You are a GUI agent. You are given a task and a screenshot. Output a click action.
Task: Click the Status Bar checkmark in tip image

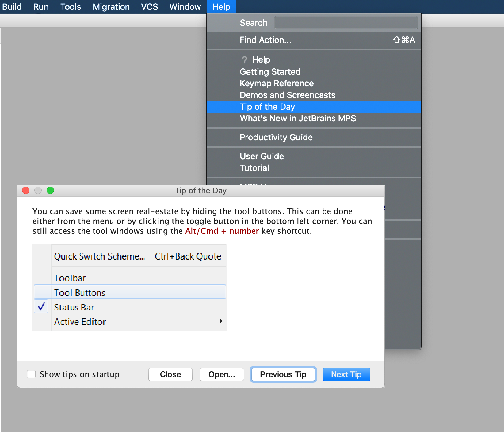[x=41, y=306]
